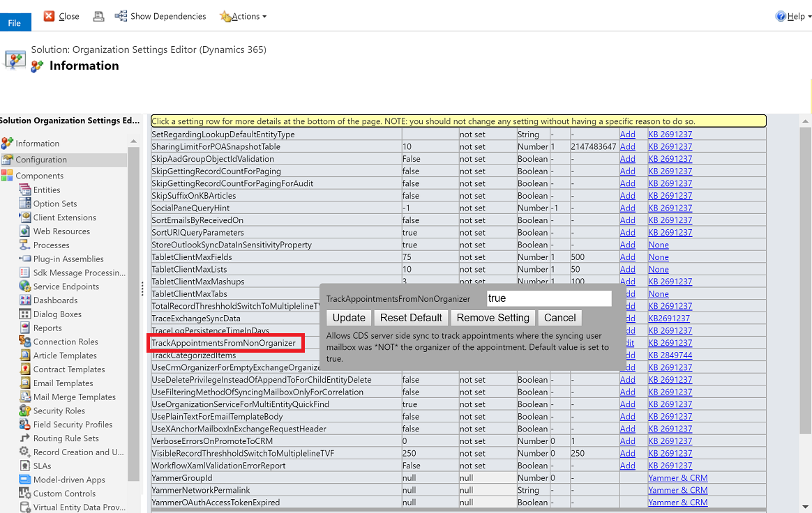Viewport: 812px width, 513px height.
Task: Click the sidebar splitter handle dots
Action: pos(142,289)
